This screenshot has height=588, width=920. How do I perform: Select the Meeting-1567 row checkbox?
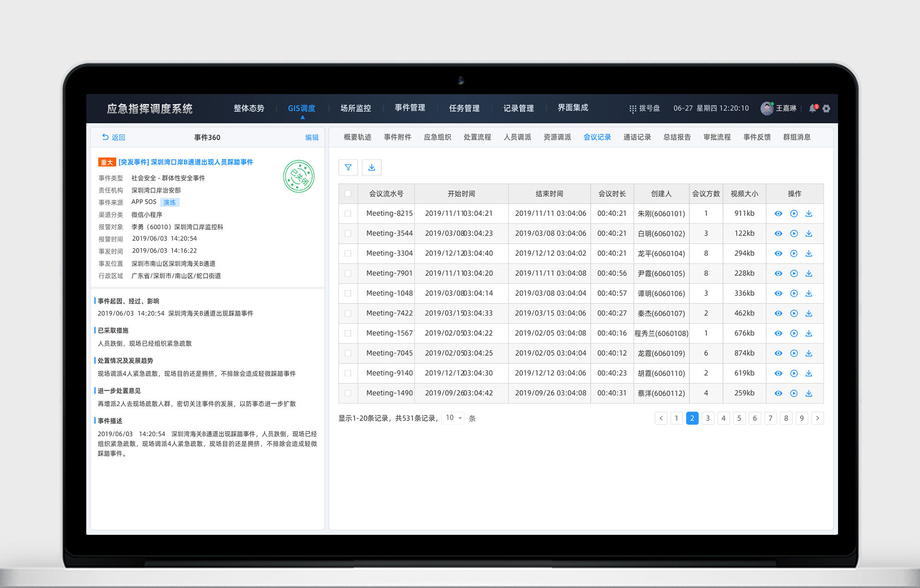pos(348,333)
